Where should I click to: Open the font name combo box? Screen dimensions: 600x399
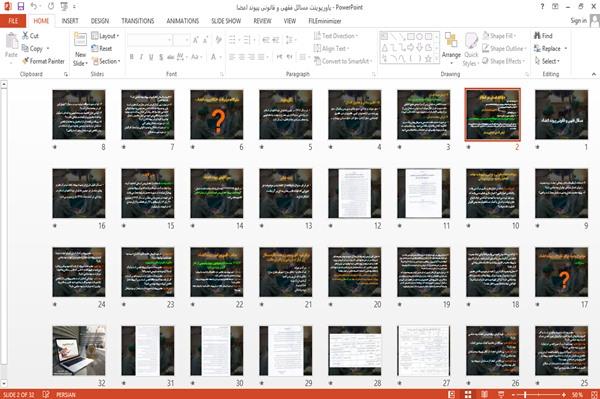tap(149, 40)
